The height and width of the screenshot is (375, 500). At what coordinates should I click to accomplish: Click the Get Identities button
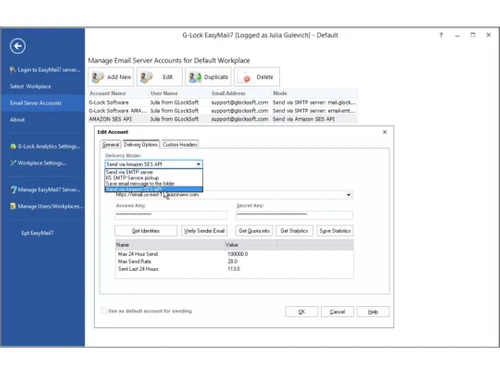[x=146, y=231]
